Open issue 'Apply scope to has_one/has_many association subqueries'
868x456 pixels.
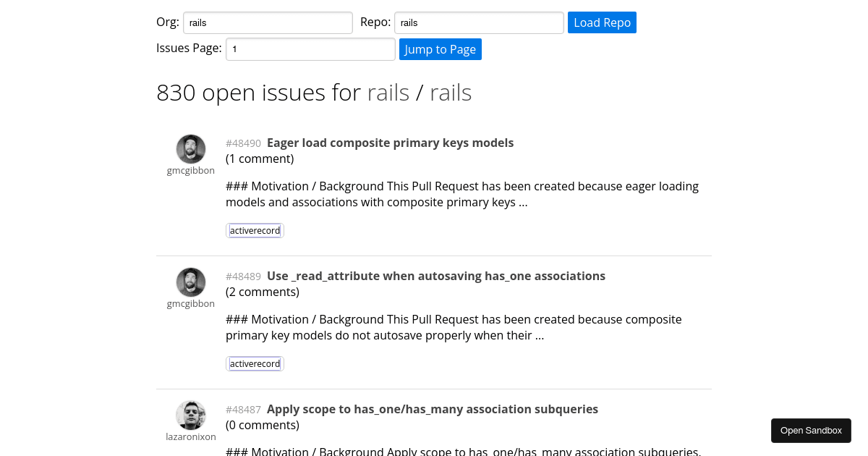[x=432, y=409]
